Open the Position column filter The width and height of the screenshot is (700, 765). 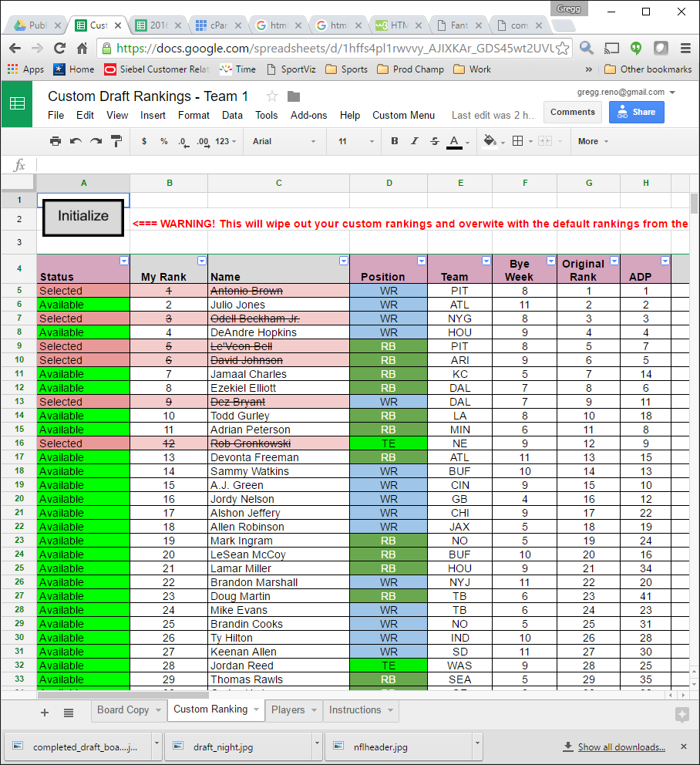pyautogui.click(x=422, y=261)
